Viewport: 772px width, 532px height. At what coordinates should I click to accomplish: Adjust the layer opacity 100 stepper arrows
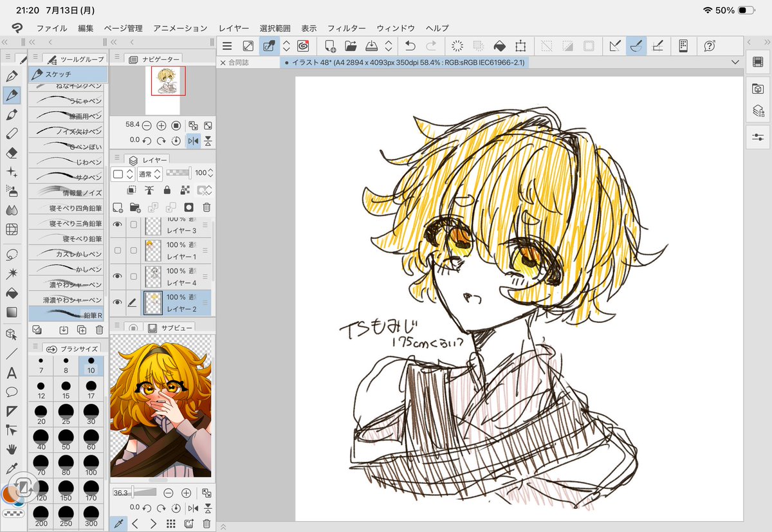click(212, 173)
